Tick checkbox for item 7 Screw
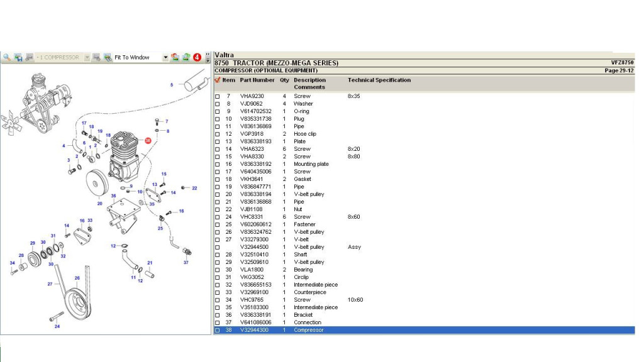The image size is (644, 362). (217, 96)
